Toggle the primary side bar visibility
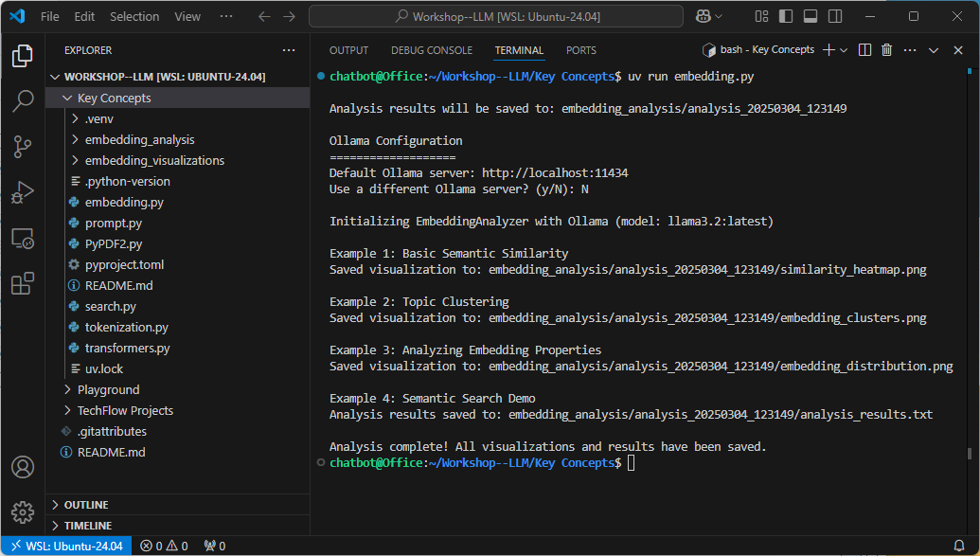The height and width of the screenshot is (556, 980). pyautogui.click(x=786, y=16)
